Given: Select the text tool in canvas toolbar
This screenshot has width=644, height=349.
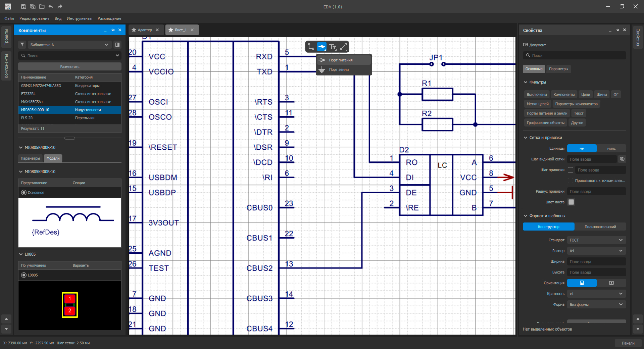Looking at the screenshot, I should pyautogui.click(x=333, y=47).
